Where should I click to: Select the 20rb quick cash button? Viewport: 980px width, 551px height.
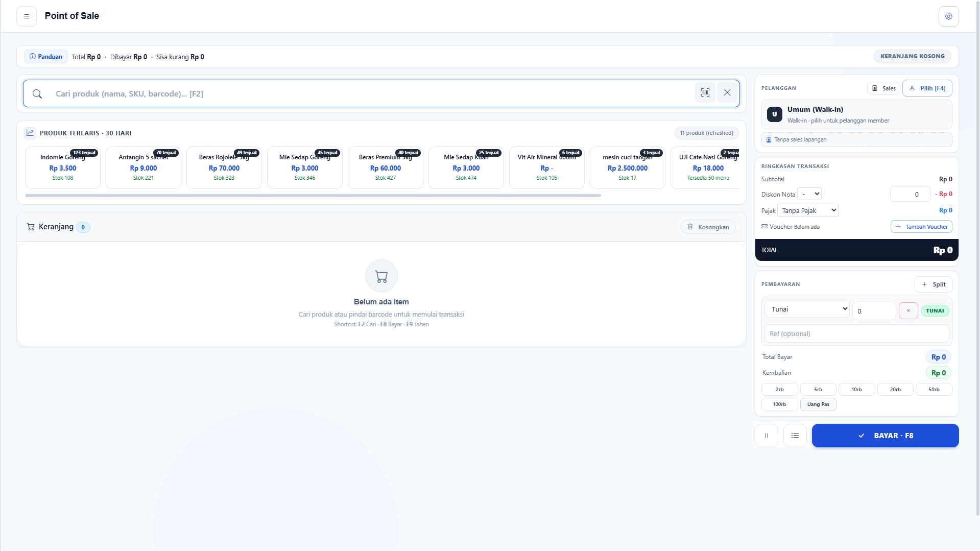coord(895,389)
